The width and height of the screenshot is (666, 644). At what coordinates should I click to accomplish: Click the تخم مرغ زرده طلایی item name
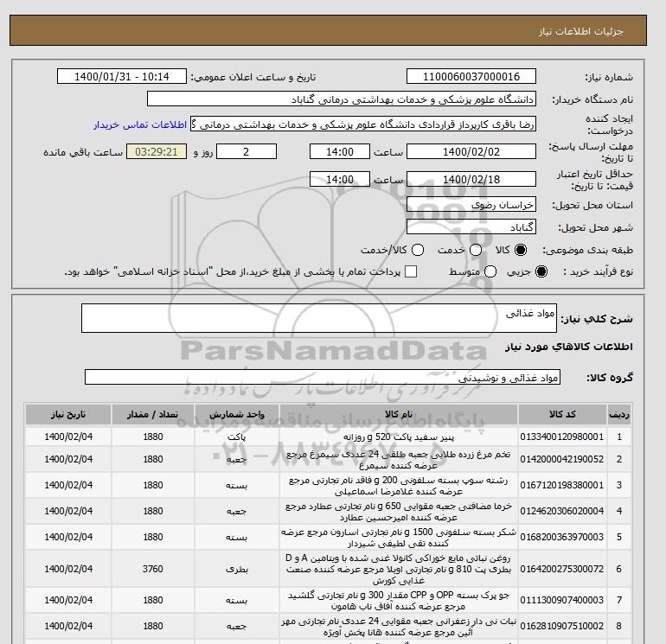(399, 459)
